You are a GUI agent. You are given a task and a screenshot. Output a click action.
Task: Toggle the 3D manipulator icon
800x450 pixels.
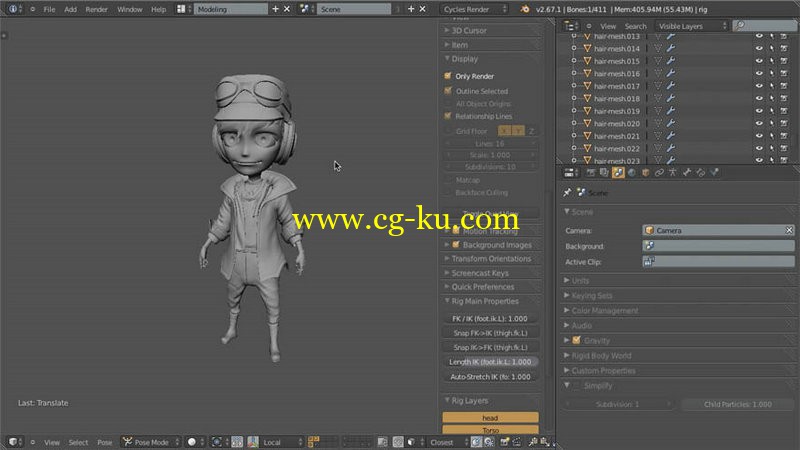click(x=253, y=442)
